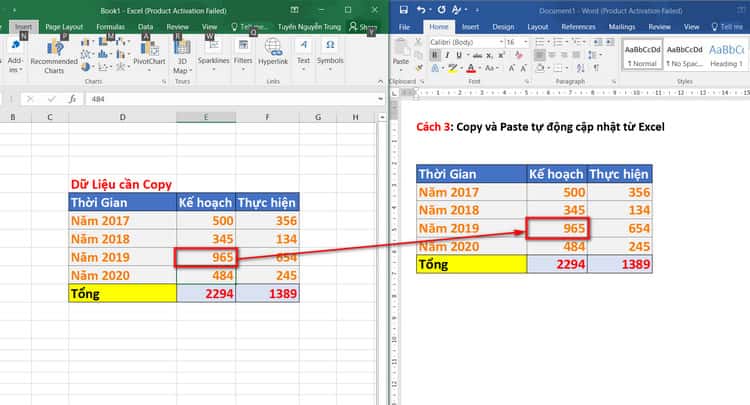Click Clear All Formatting icon in Word

tap(519, 55)
